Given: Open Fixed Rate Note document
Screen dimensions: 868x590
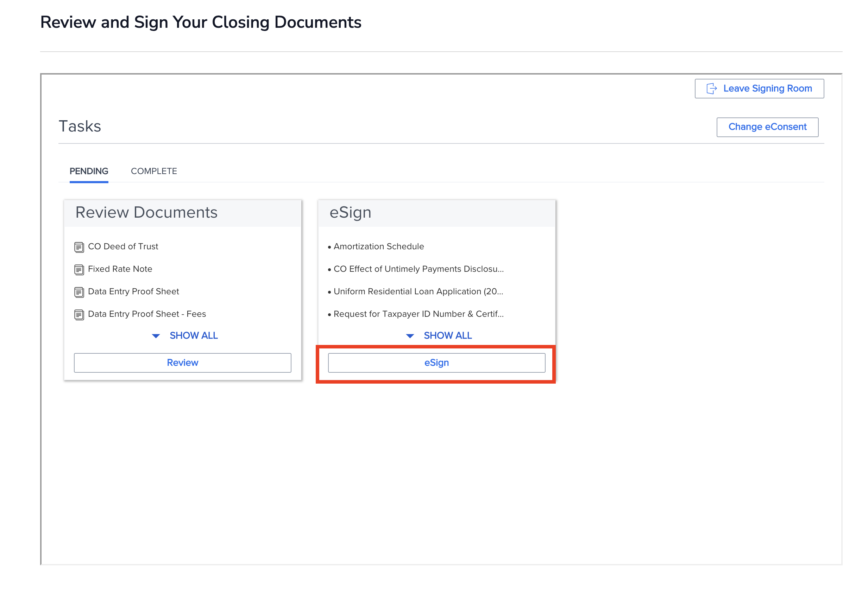Looking at the screenshot, I should coord(120,269).
